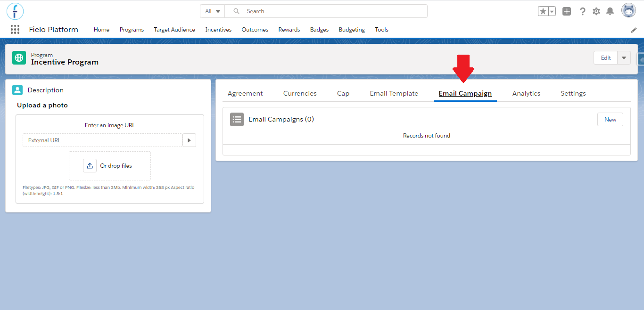Focus the global Search field
Viewport: 644px width, 310px height.
tap(326, 11)
